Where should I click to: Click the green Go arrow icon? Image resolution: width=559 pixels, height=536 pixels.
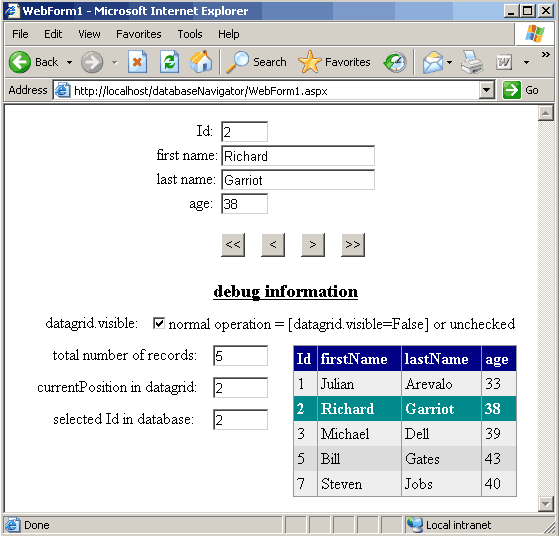pos(512,90)
